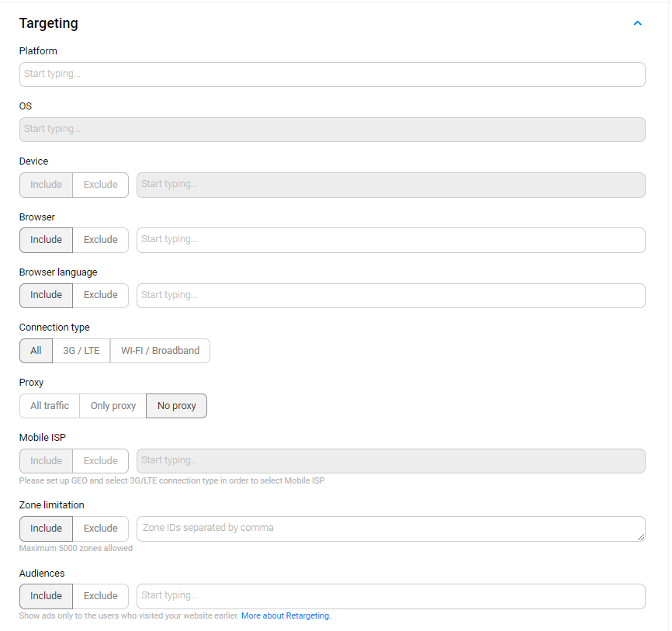
Task: Open More about Retargeting link
Action: coord(286,616)
